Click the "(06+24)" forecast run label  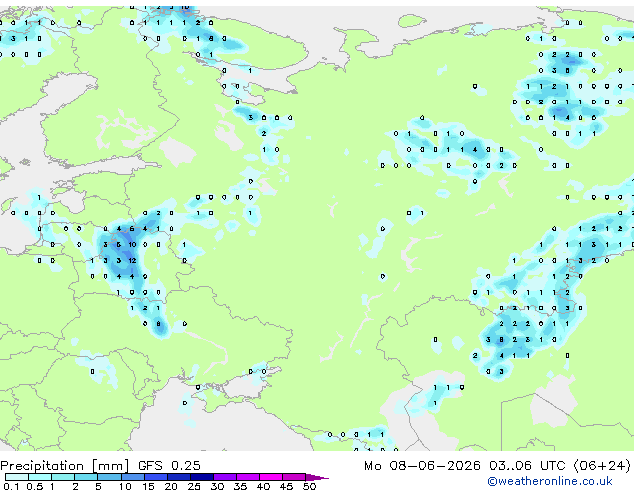tap(602, 466)
